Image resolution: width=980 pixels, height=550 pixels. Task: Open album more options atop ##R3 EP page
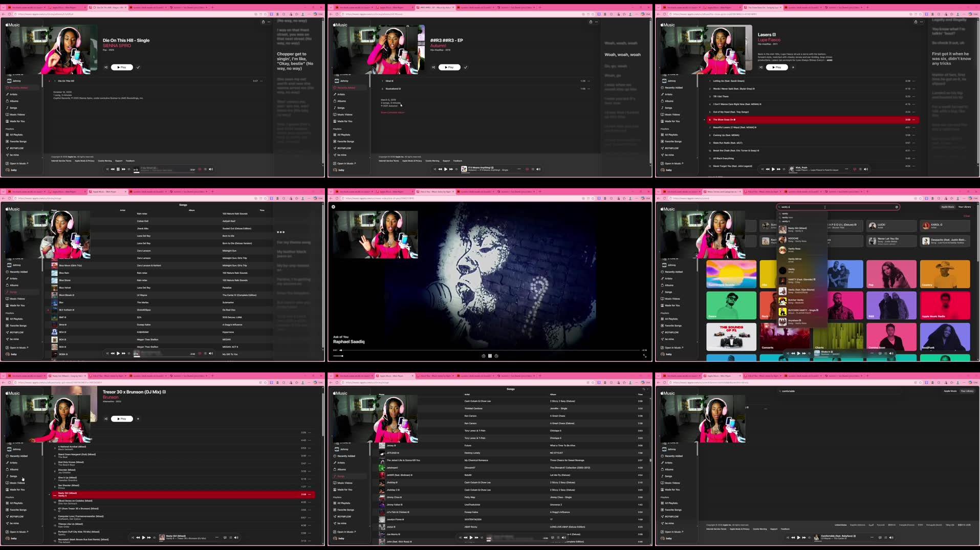(597, 22)
